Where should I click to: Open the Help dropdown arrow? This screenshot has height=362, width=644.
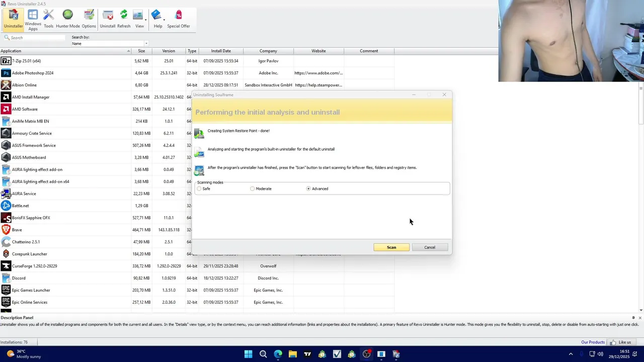point(164,19)
